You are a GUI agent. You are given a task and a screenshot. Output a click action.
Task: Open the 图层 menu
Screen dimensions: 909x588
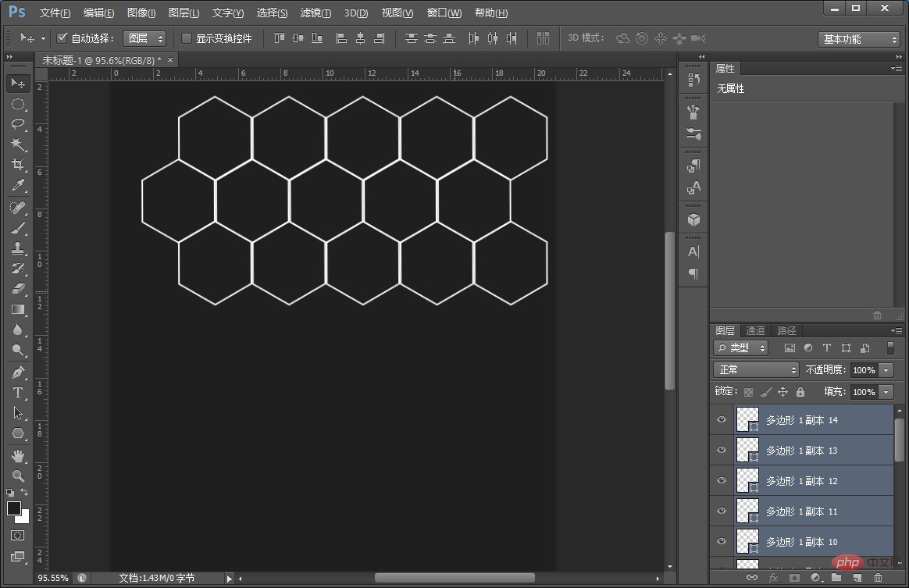pos(184,12)
